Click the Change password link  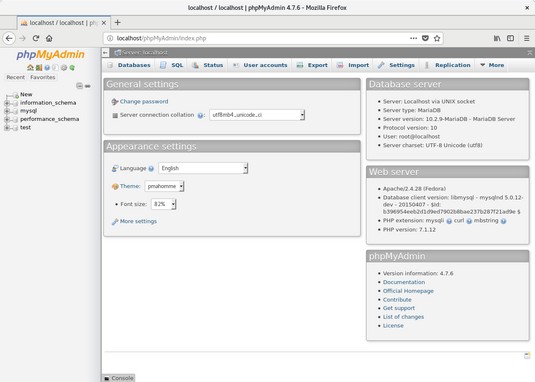click(144, 102)
